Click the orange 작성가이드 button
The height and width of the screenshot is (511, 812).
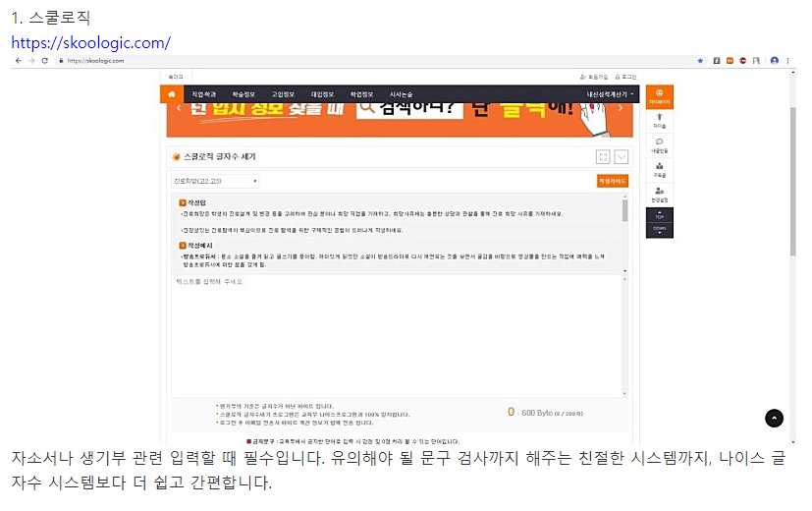pos(613,181)
